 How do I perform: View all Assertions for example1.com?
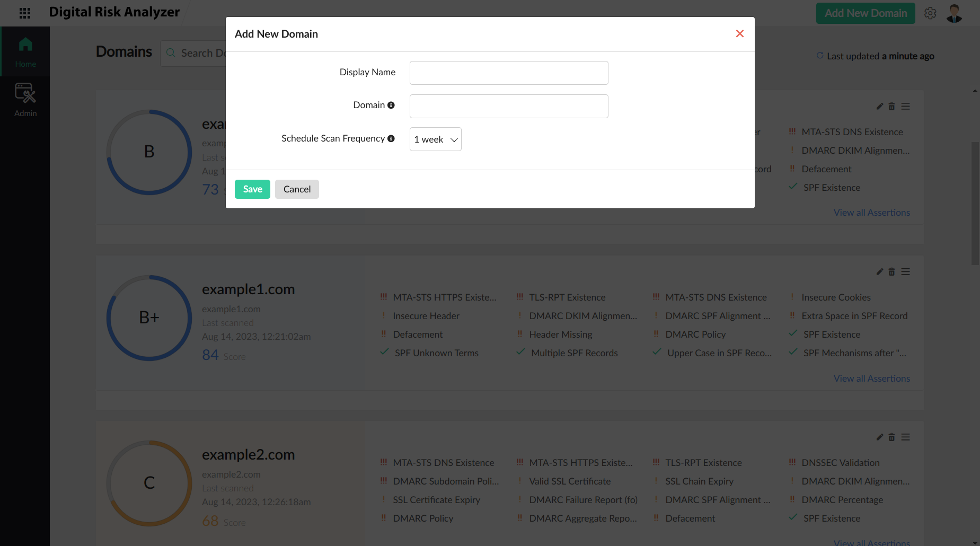(871, 378)
